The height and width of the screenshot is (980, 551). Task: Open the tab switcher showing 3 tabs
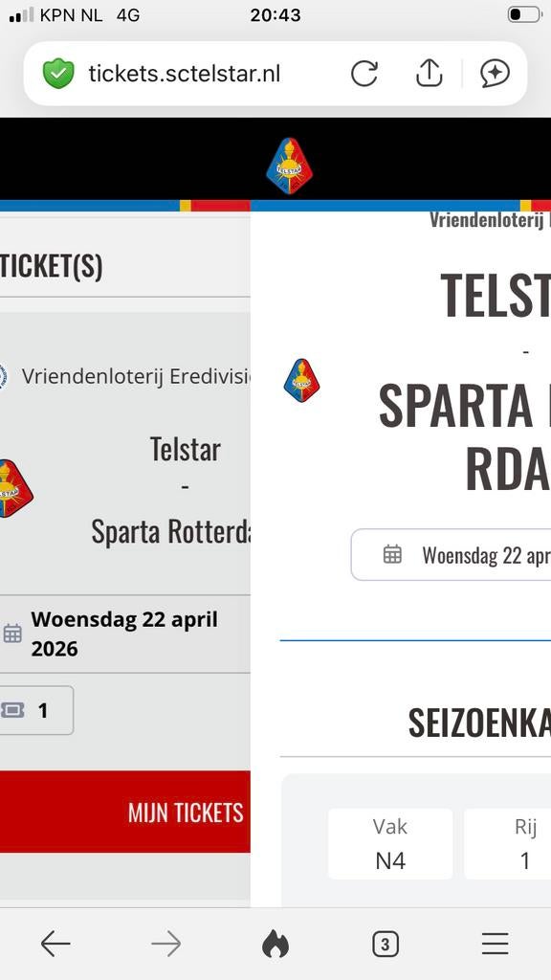(385, 944)
